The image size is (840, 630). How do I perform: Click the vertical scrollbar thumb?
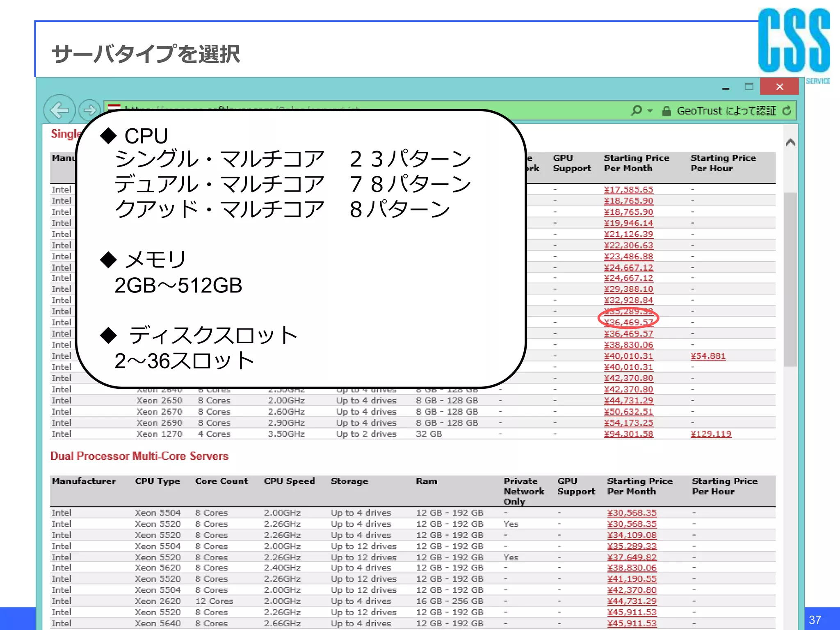click(790, 279)
